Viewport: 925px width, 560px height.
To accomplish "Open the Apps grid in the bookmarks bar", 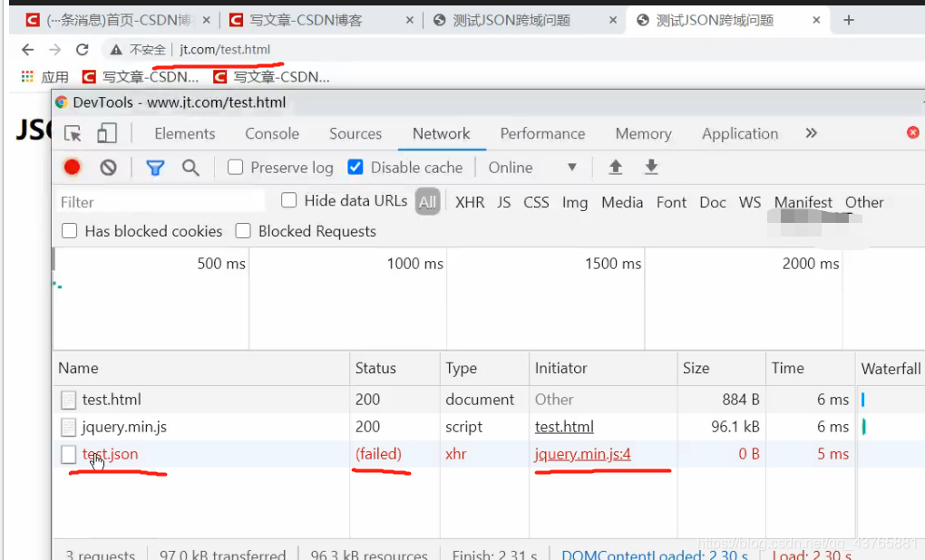I will click(x=27, y=77).
